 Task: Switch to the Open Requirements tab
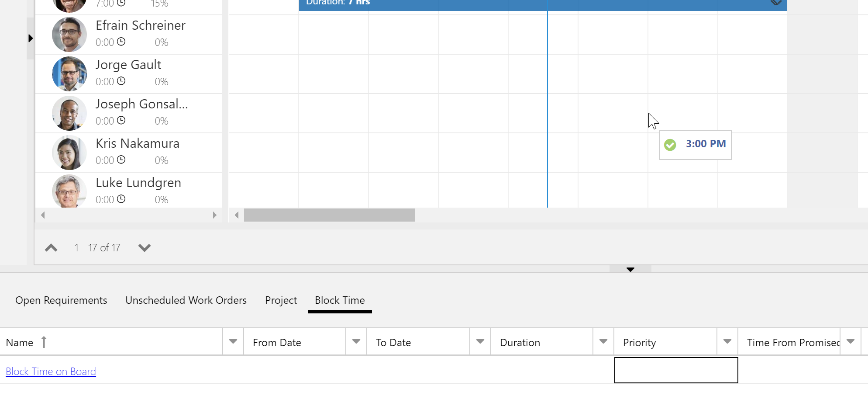(x=61, y=300)
